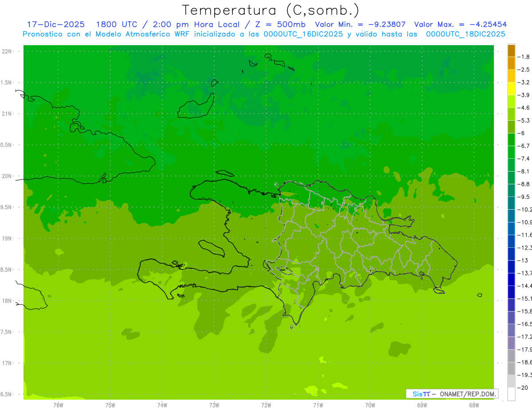Pick the gray swatch between -18.6 and -19.3

click(511, 368)
